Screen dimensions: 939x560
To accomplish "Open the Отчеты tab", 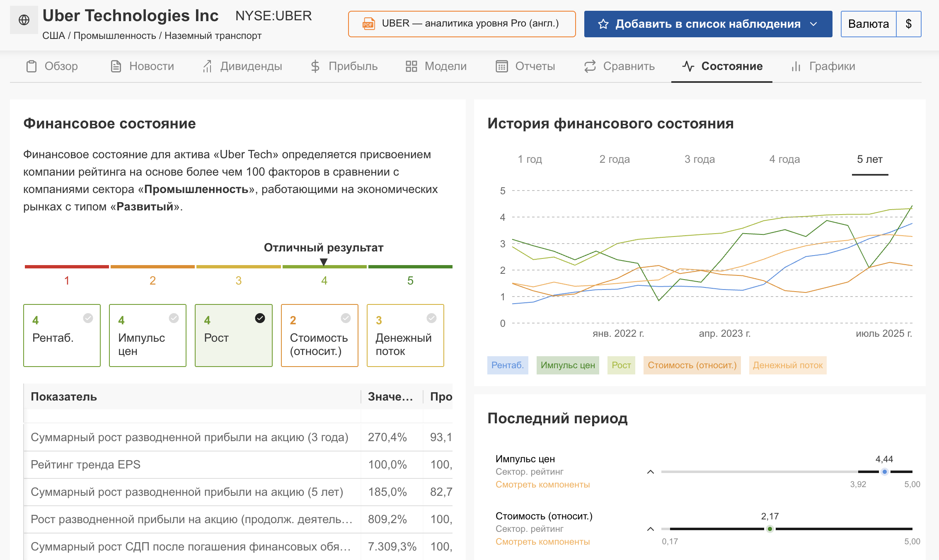I will tap(525, 66).
